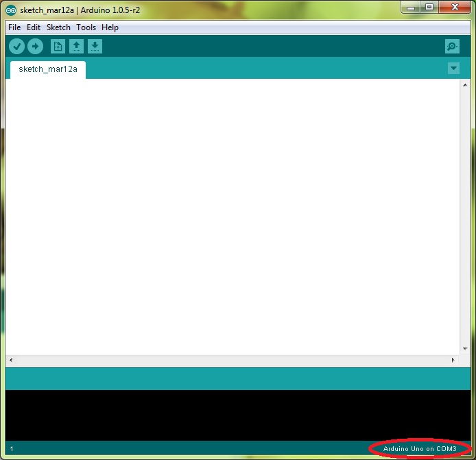Maximize the Arduino window

coord(429,8)
